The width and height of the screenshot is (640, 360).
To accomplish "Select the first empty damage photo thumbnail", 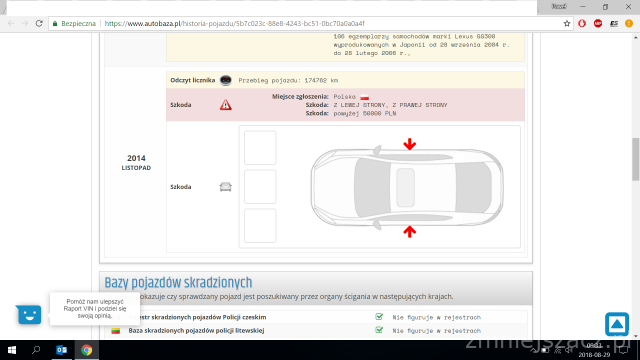I will (260, 148).
